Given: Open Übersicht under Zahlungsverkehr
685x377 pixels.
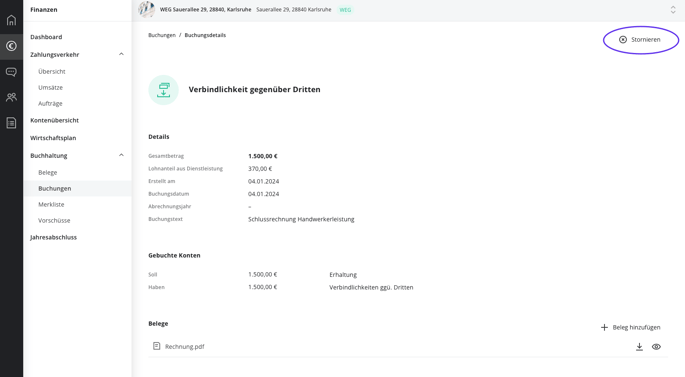Looking at the screenshot, I should (52, 72).
